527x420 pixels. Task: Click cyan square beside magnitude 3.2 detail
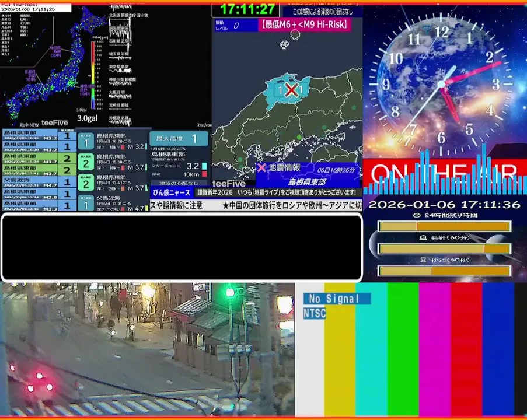click(204, 166)
